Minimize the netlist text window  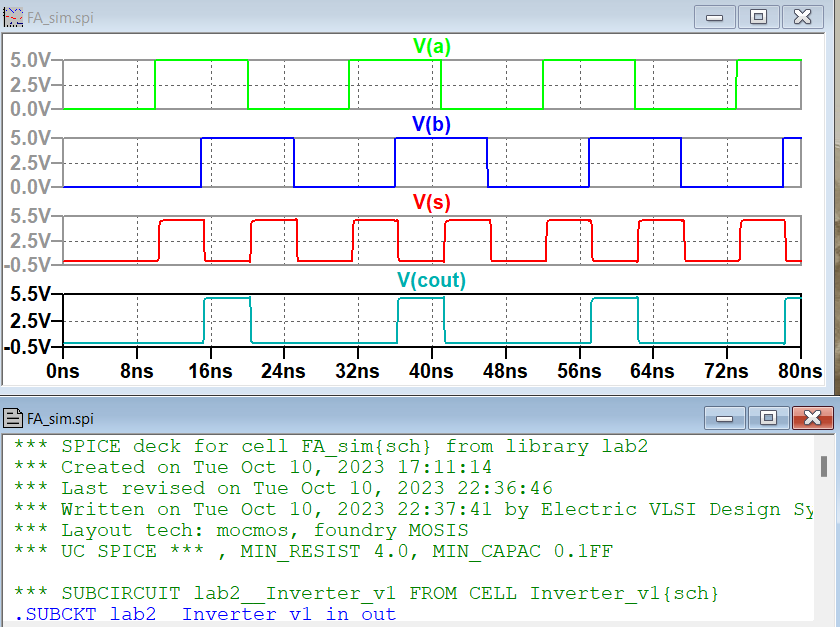(x=724, y=418)
